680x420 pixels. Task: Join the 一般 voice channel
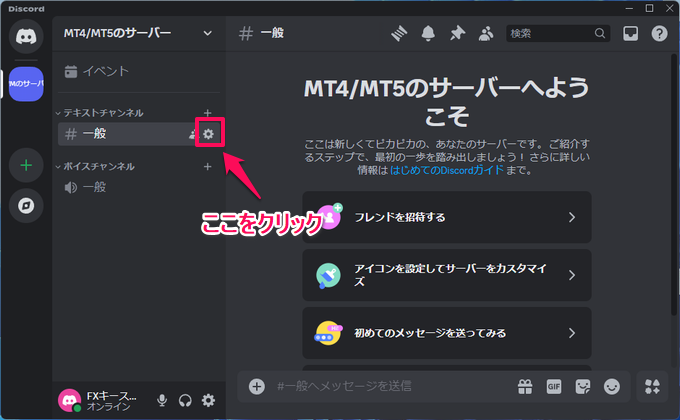tap(139, 187)
